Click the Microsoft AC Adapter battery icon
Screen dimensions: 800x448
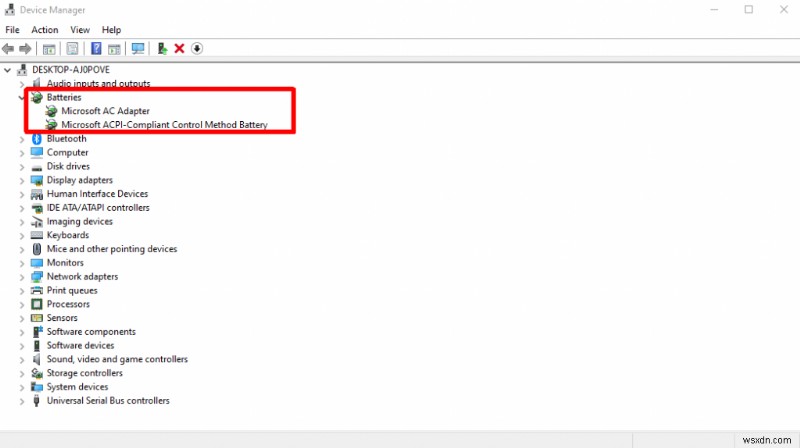coord(51,111)
